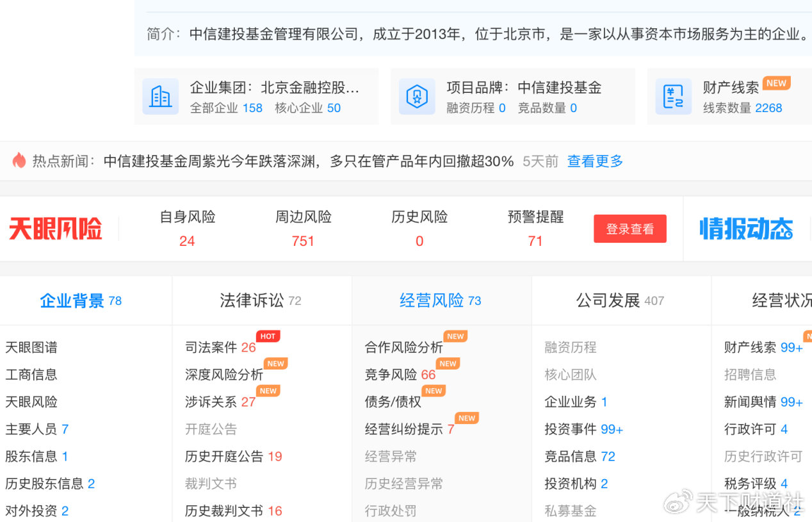Click NEW badge next to 债务/债权
This screenshot has width=812, height=522.
(x=434, y=391)
